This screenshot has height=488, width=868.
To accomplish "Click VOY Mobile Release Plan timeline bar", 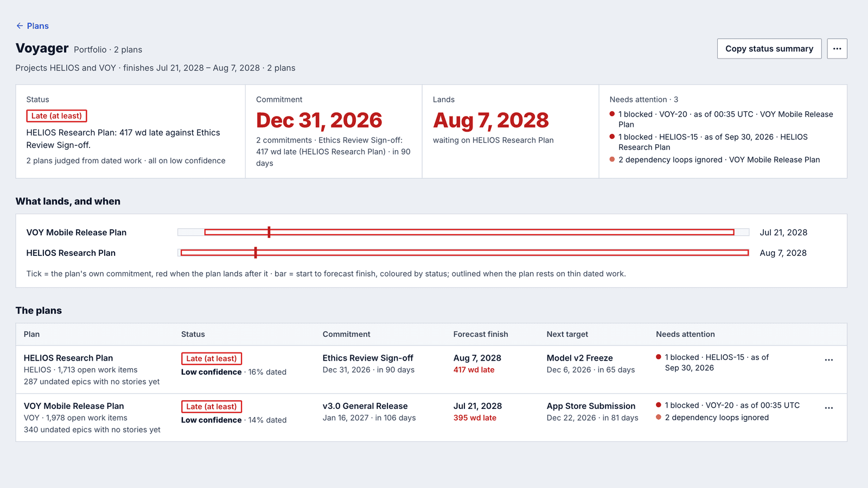I will [x=469, y=232].
